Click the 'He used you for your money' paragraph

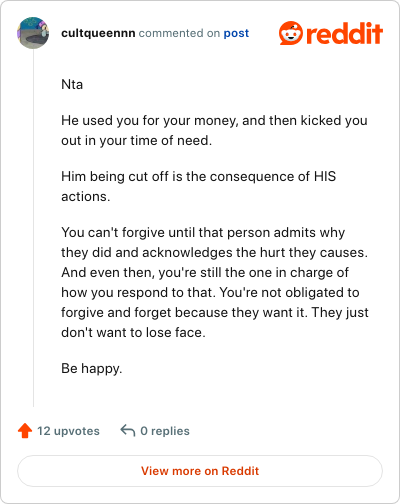point(214,130)
